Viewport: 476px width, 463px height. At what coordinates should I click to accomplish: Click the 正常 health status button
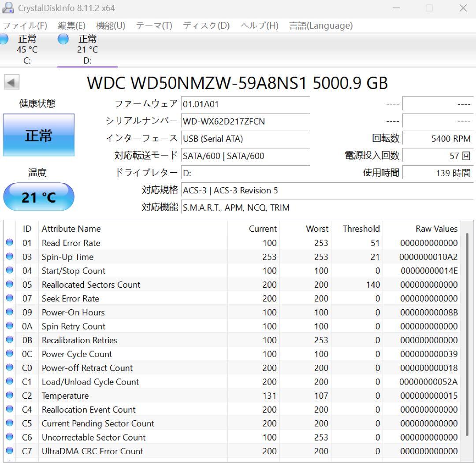tap(39, 135)
